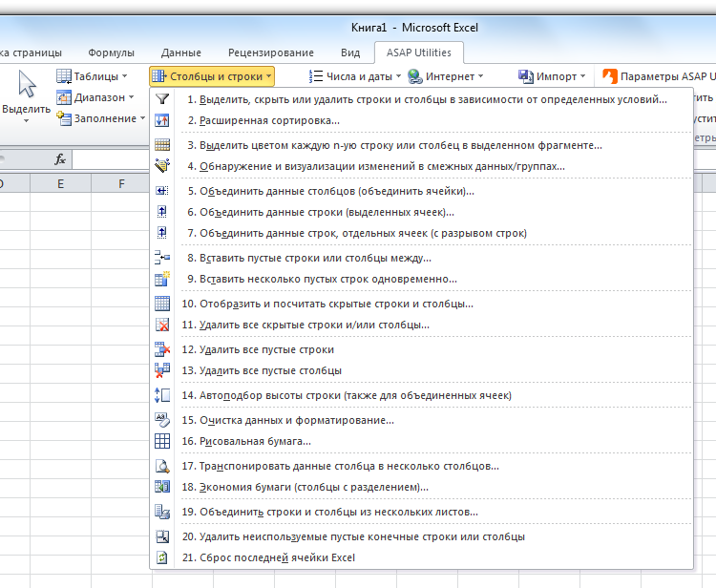Switch to the Вид ribbon tab
716x588 pixels.
tap(350, 52)
